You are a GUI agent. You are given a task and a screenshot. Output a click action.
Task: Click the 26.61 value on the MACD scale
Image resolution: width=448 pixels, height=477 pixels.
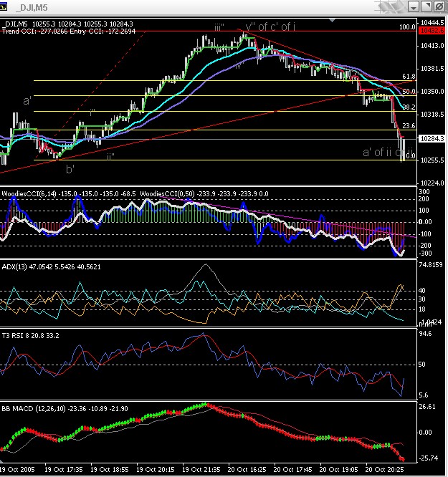tap(427, 407)
